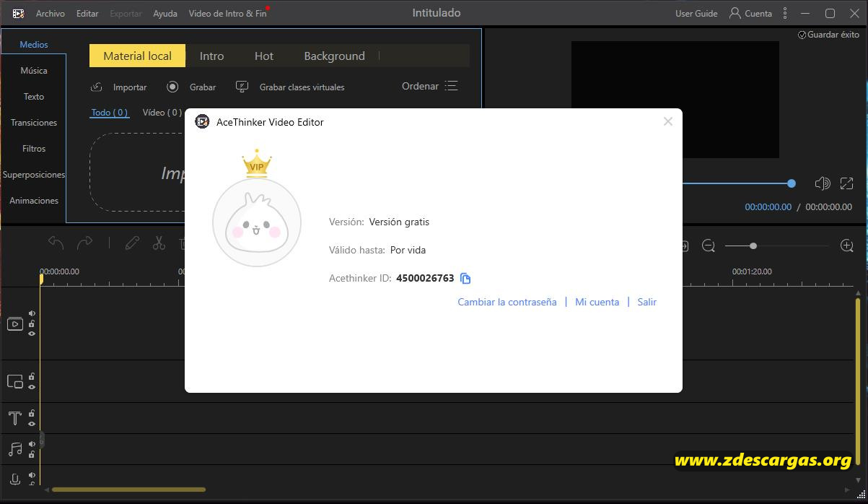Mute the video track audio

tap(32, 313)
